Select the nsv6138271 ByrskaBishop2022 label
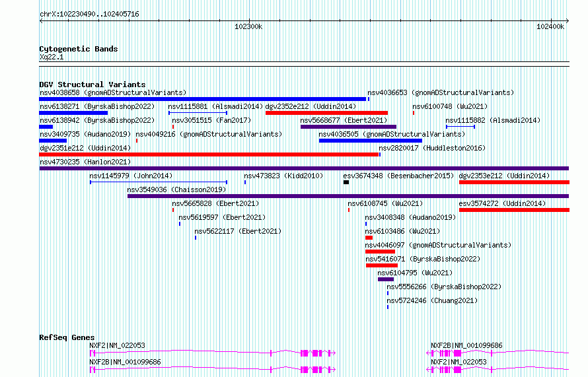The height and width of the screenshot is (377, 588). coord(97,106)
